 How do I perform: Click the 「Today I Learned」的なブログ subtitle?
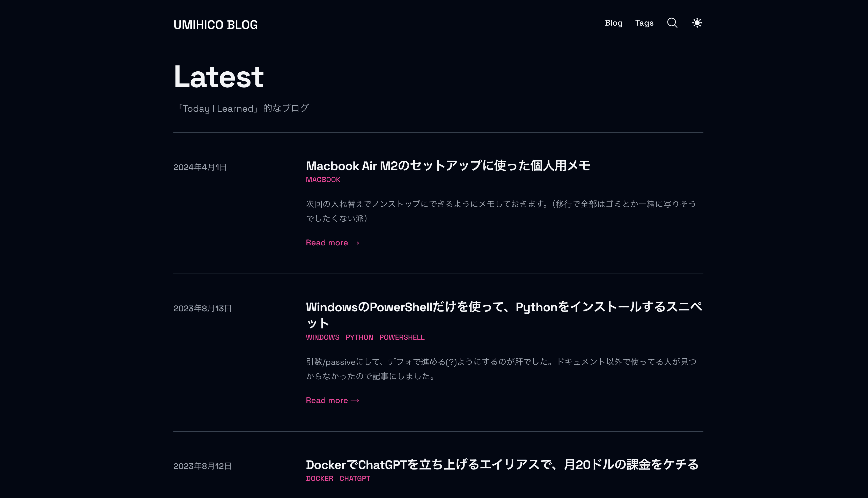click(242, 108)
